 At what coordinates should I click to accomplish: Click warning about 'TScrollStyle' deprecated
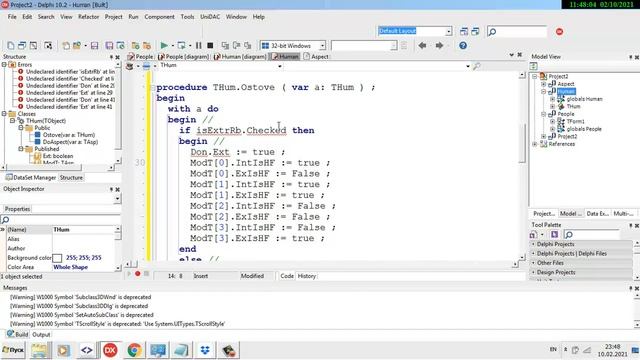[x=117, y=324]
